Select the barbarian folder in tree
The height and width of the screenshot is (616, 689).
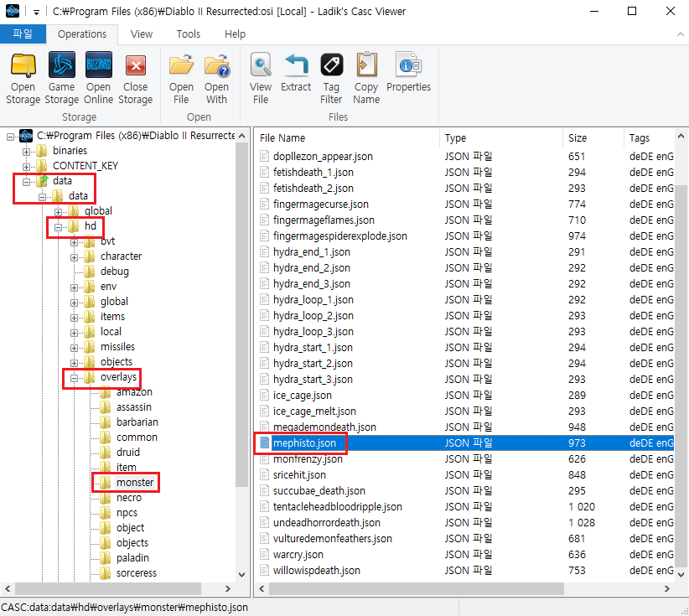click(x=137, y=422)
